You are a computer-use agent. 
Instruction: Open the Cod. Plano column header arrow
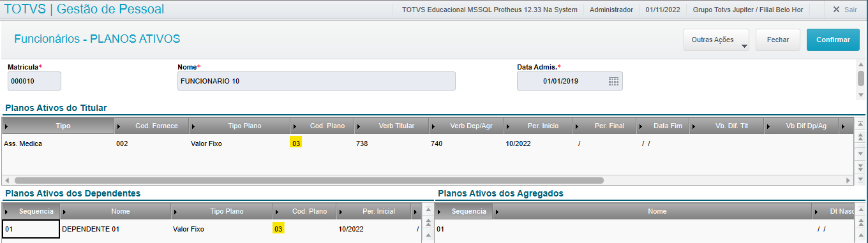(296, 126)
